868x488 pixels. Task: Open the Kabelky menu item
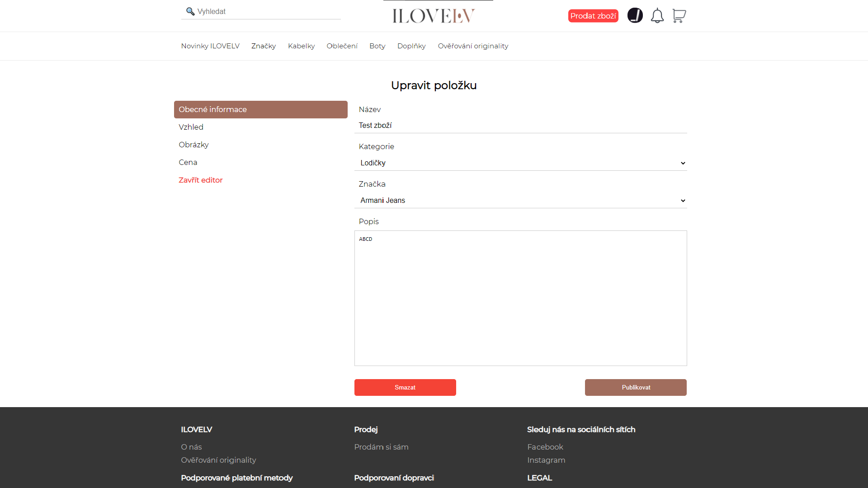click(301, 46)
